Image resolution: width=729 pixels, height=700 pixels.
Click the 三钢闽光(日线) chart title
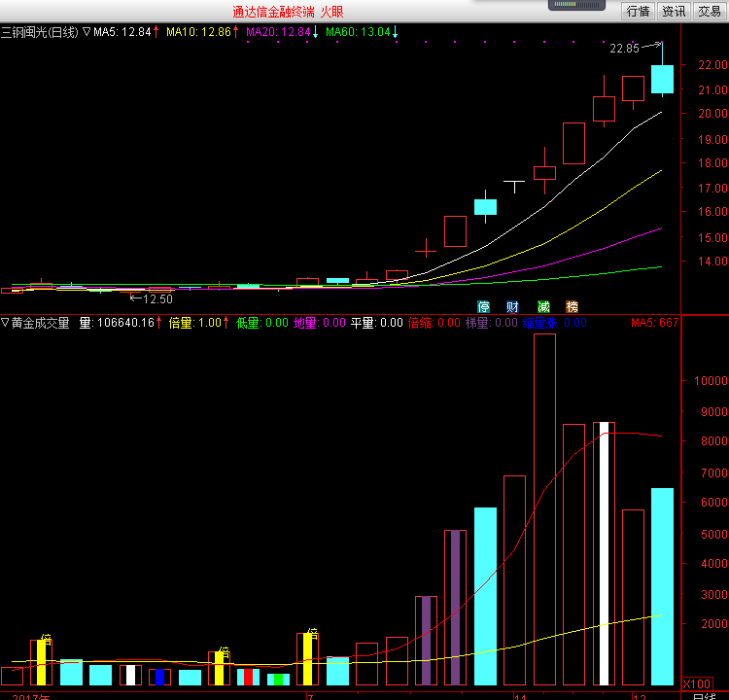click(40, 32)
